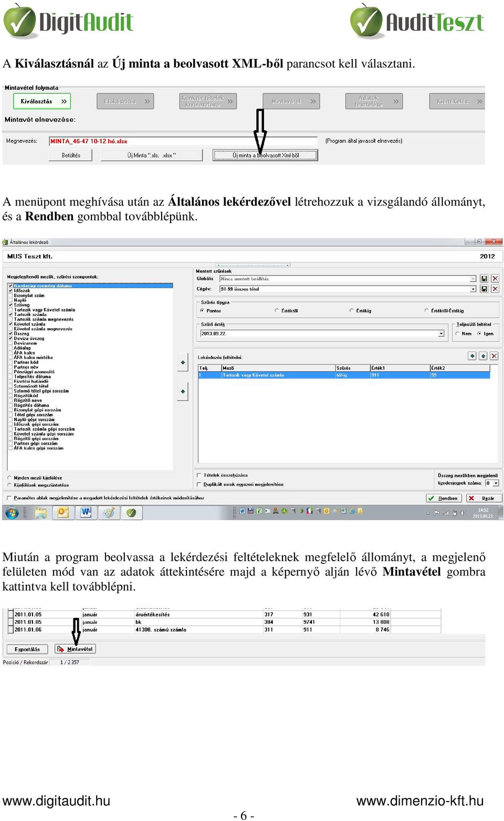Viewport: 504px width, 821px height.
Task: Select the 41308. számú számla row
Action: 224,630
